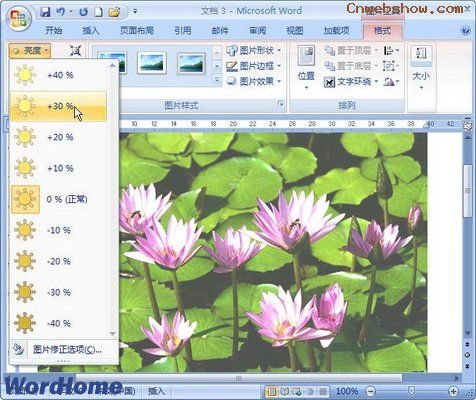This screenshot has height=400, width=476.
Task: Open the 文字环绕 dropdown
Action: coord(351,81)
